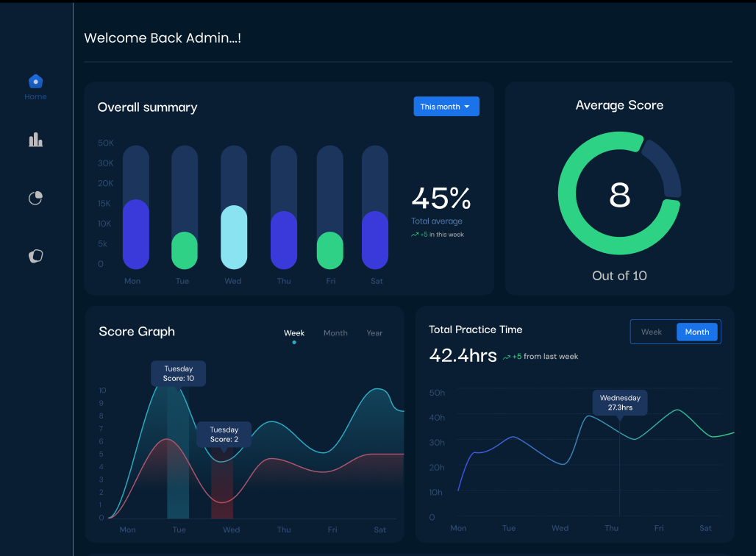Open the pie chart sidebar icon
This screenshot has width=756, height=556.
click(x=35, y=198)
